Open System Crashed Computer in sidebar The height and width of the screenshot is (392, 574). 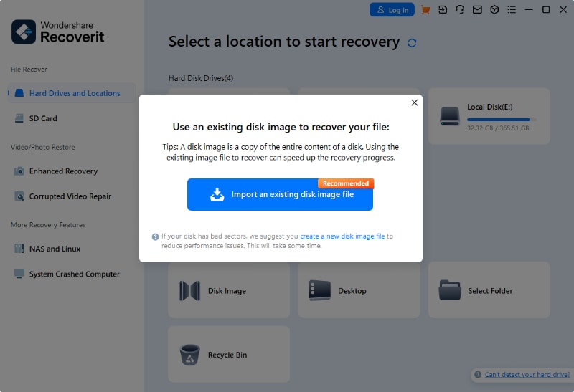pos(75,274)
